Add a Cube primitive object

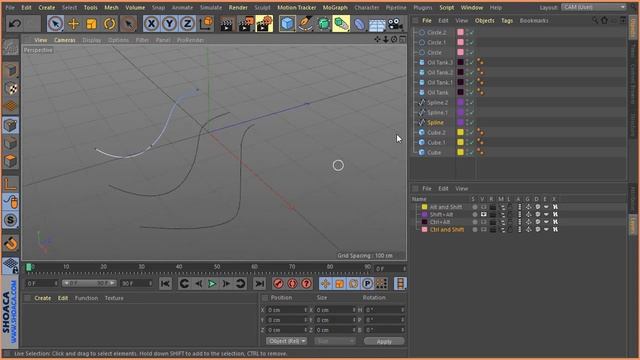[x=287, y=24]
